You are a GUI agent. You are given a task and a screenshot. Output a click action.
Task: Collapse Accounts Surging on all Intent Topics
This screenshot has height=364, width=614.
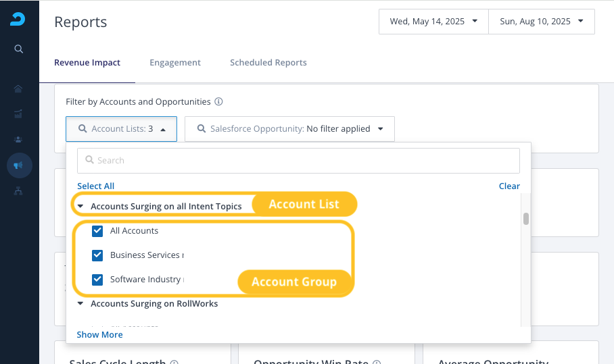(x=80, y=206)
